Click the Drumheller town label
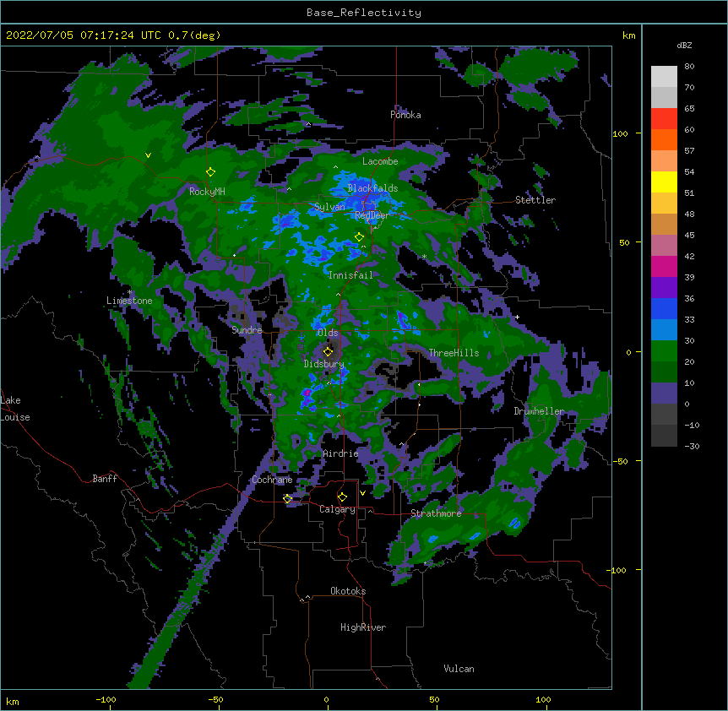Image resolution: width=728 pixels, height=711 pixels. point(539,411)
